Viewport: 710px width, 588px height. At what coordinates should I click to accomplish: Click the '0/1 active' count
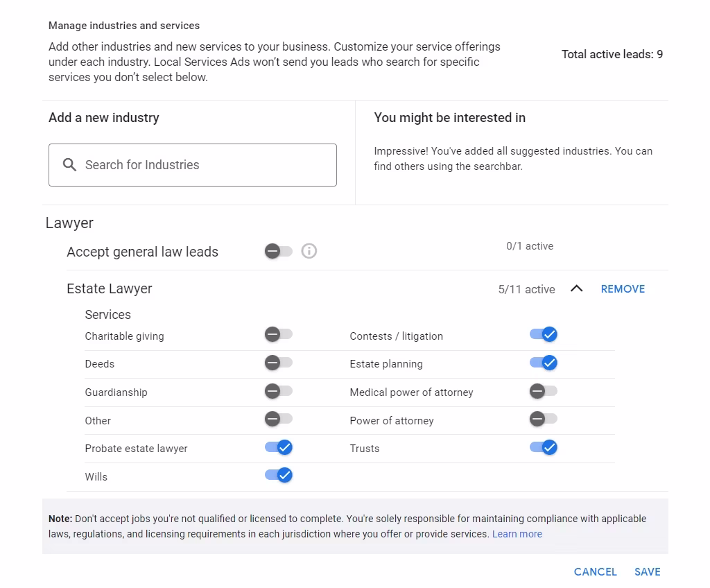(x=530, y=246)
